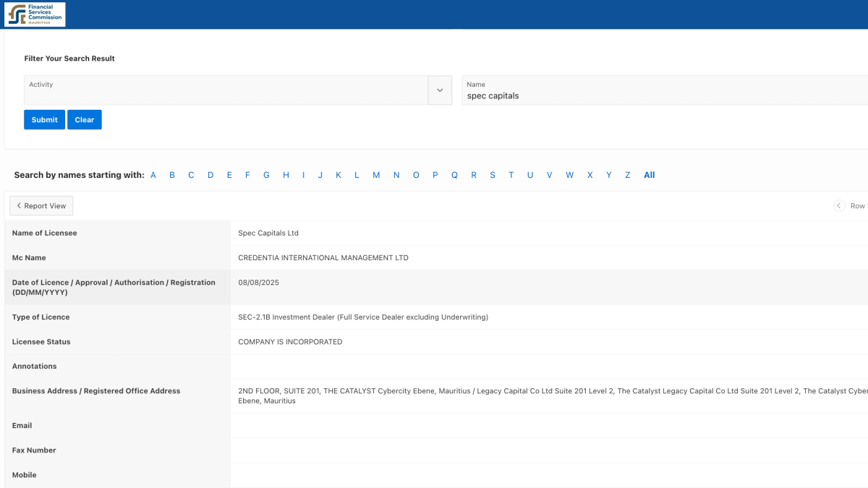Filter names starting with I

click(303, 175)
